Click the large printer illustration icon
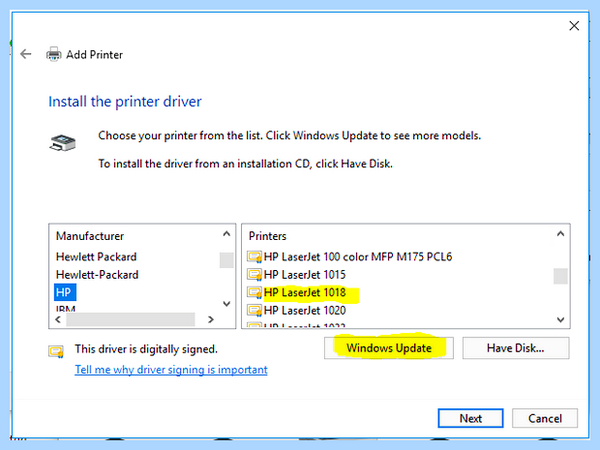The image size is (600, 450). (x=62, y=143)
